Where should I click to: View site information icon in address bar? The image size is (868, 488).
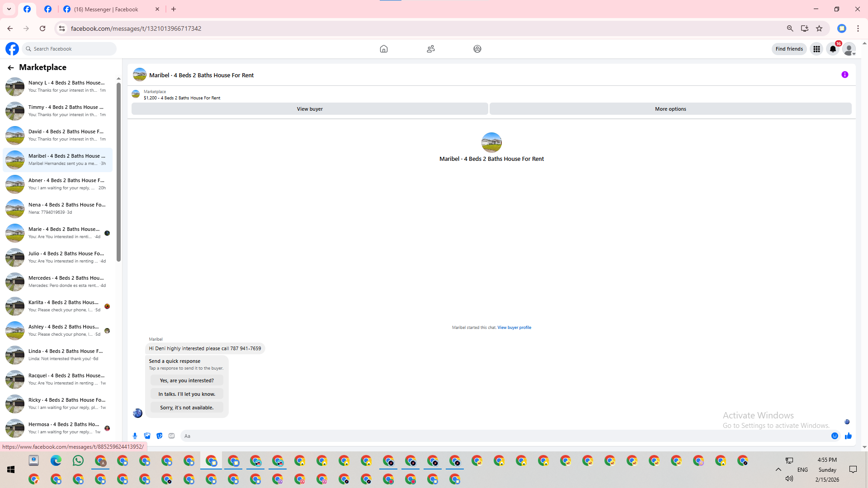coord(62,28)
